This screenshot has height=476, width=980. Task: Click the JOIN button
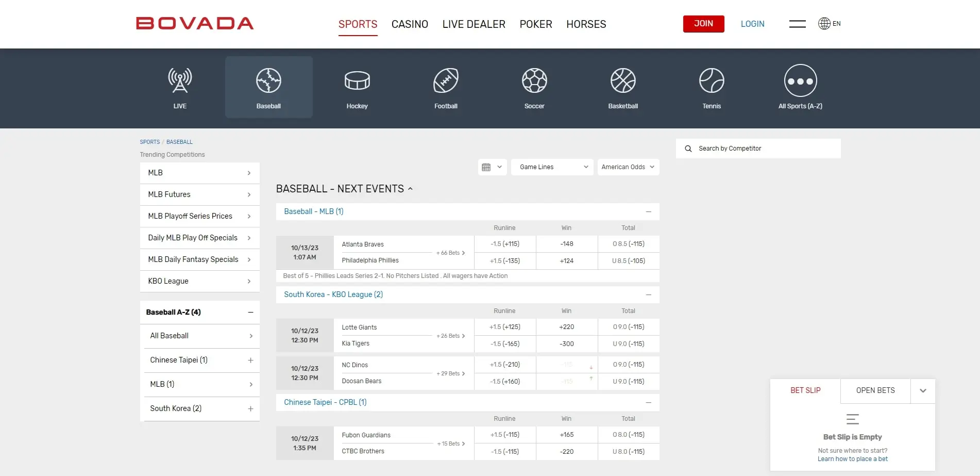(703, 24)
